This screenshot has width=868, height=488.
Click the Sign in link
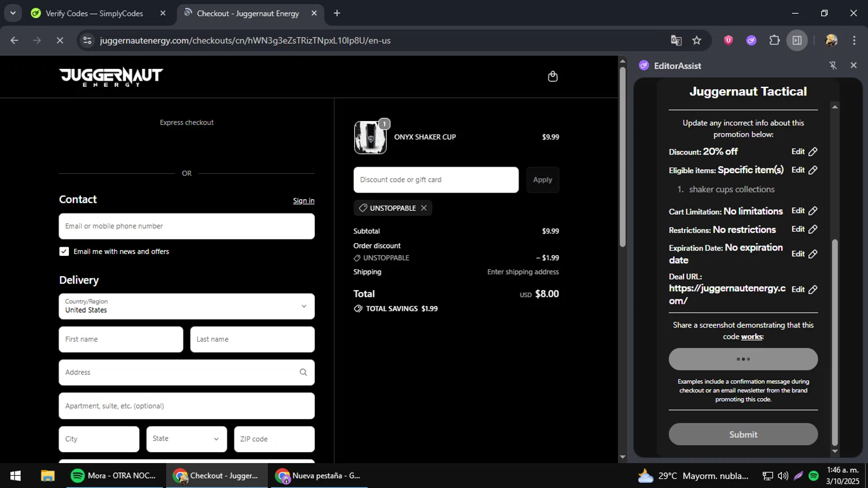tap(304, 201)
